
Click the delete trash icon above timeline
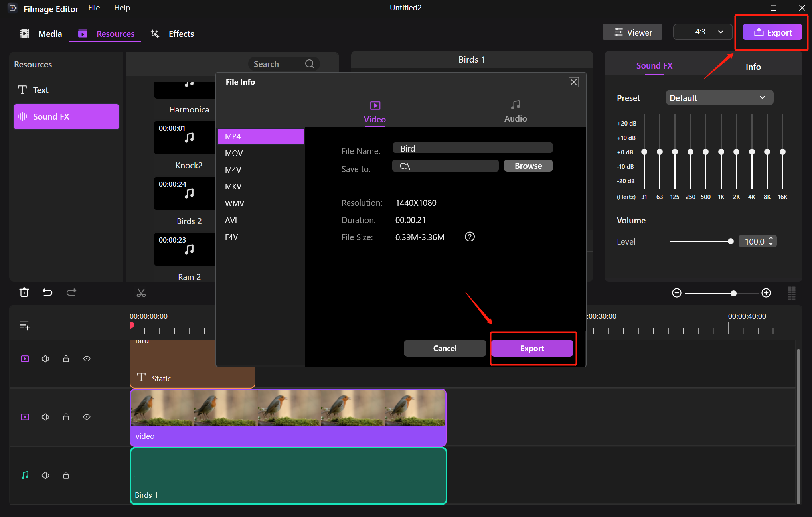24,292
